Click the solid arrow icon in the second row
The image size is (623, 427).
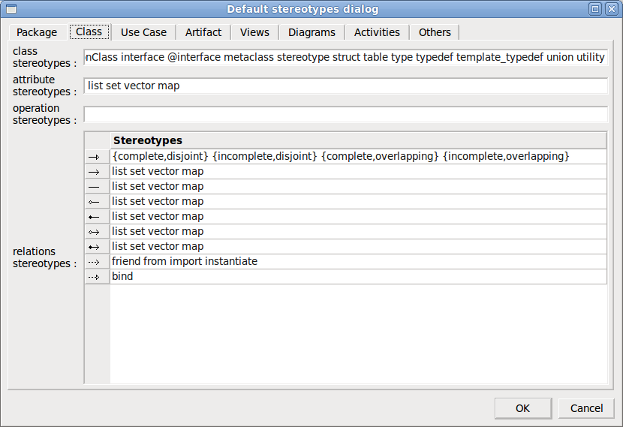point(97,171)
